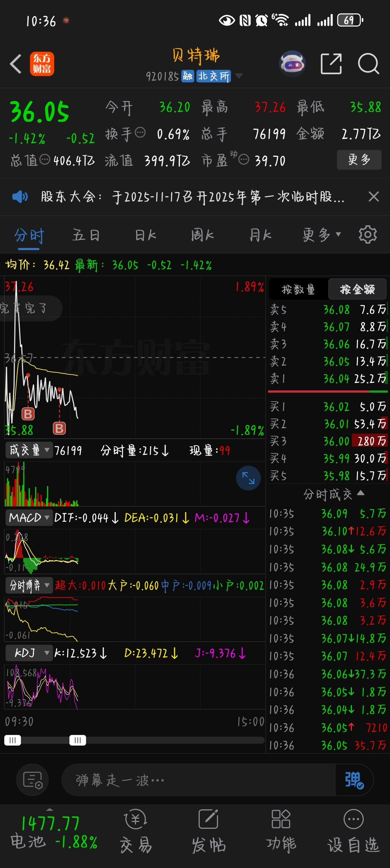Open the 分时博弈 indicator dropdown
Screen dimensions: 390x868
pyautogui.click(x=29, y=586)
